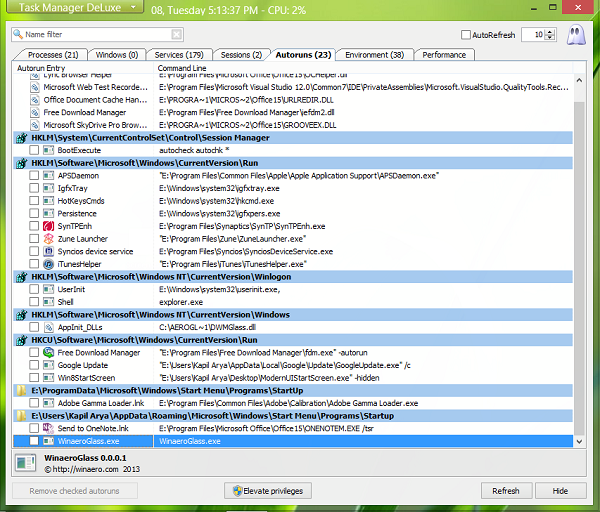Click the ghost icon in top right
Viewport: 600px width, 512px height.
[576, 35]
